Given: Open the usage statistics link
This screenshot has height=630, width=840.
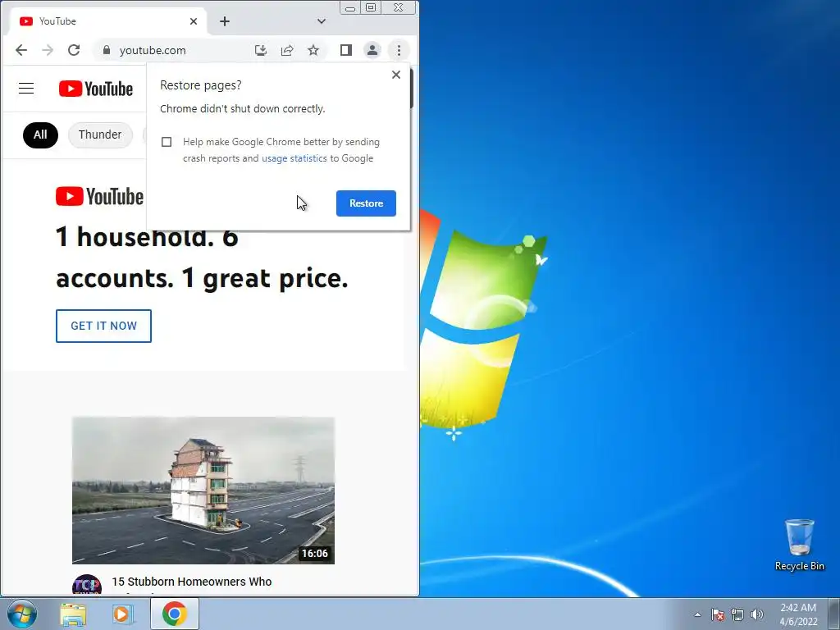Looking at the screenshot, I should point(294,158).
